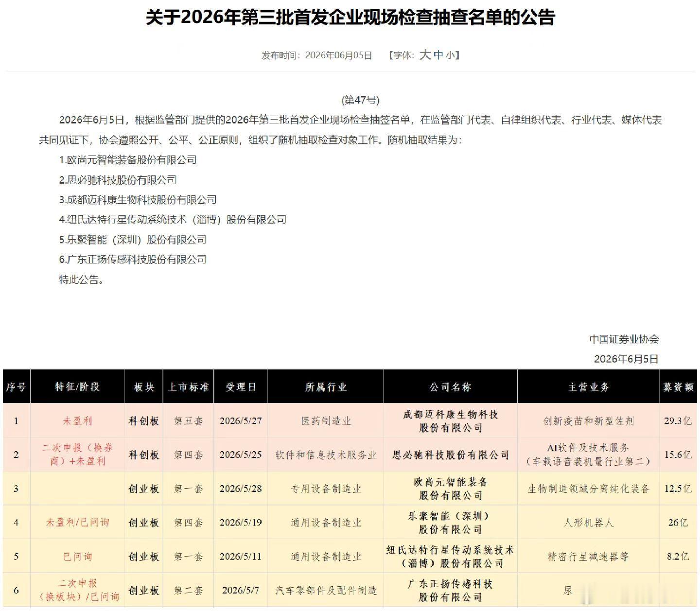Click the 创新疫苗和新型佐剂 business cell
700x611 pixels.
(x=588, y=421)
